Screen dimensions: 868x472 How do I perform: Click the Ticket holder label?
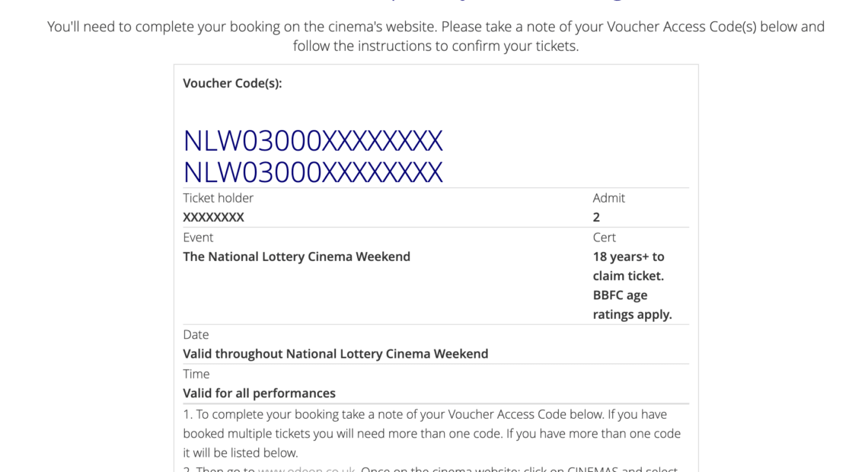click(x=218, y=197)
